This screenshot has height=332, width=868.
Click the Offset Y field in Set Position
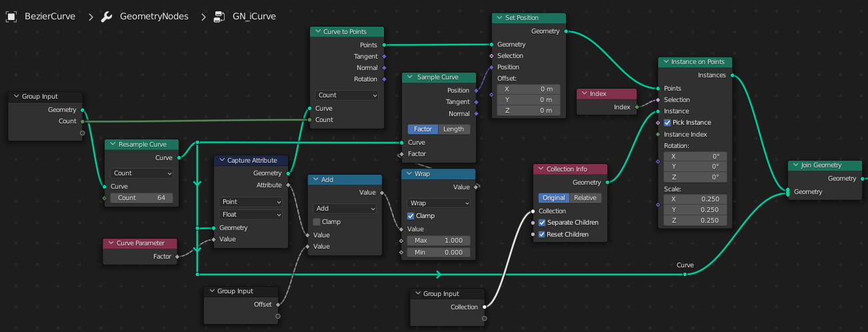(529, 100)
